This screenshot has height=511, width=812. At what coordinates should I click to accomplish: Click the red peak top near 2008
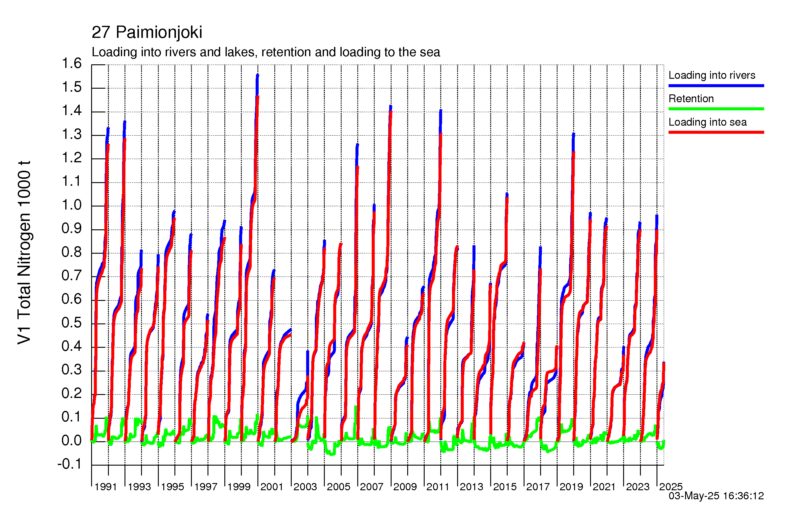[391, 112]
